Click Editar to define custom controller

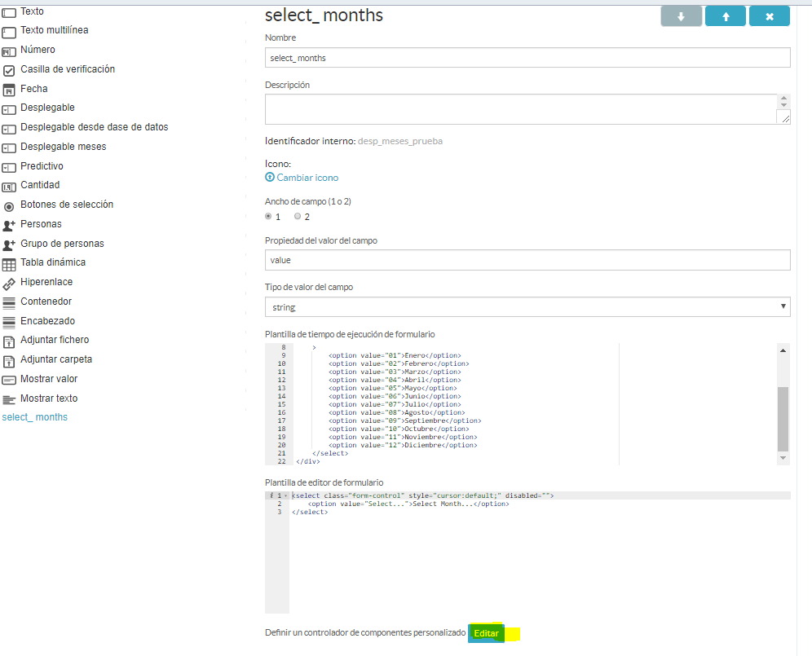point(486,633)
